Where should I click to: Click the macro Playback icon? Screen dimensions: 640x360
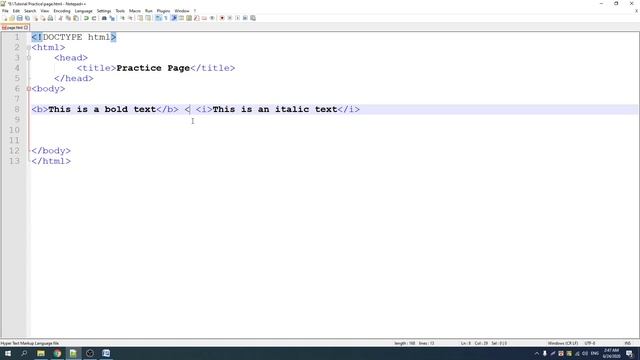coord(238,18)
